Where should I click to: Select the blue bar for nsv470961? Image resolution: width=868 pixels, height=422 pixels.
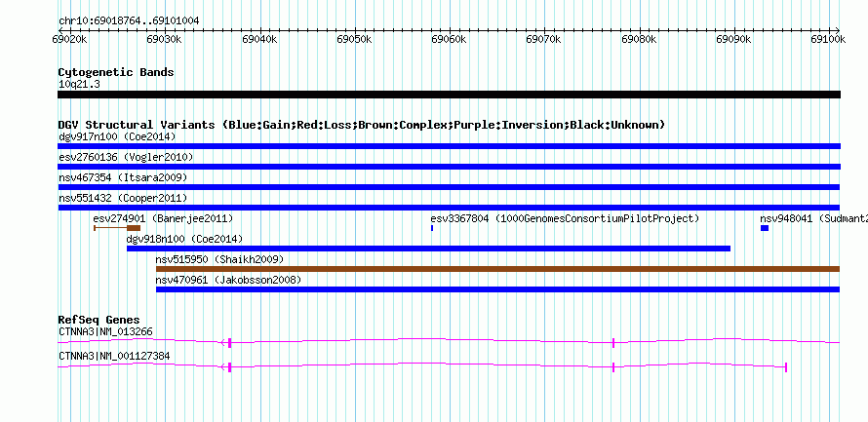(x=498, y=289)
